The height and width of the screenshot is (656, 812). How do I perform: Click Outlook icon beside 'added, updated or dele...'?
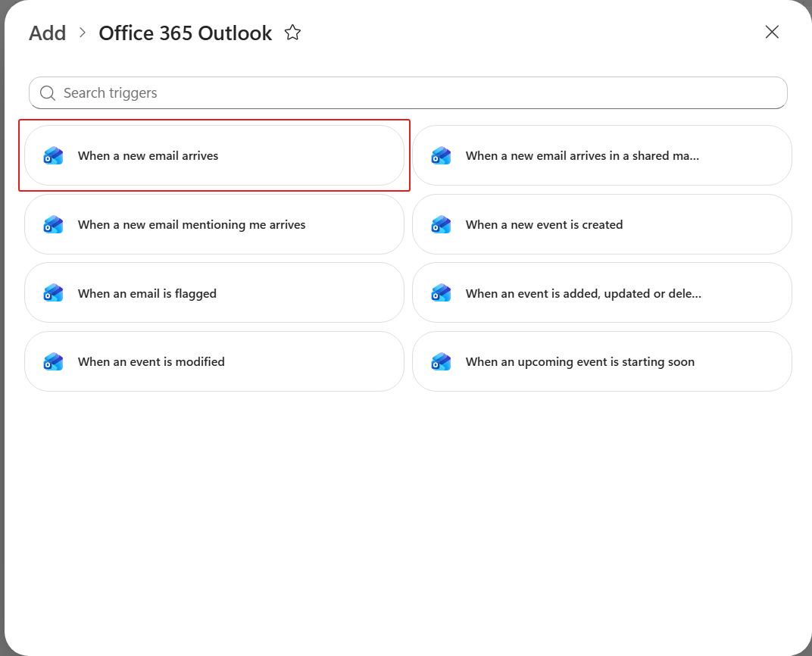[x=441, y=292]
